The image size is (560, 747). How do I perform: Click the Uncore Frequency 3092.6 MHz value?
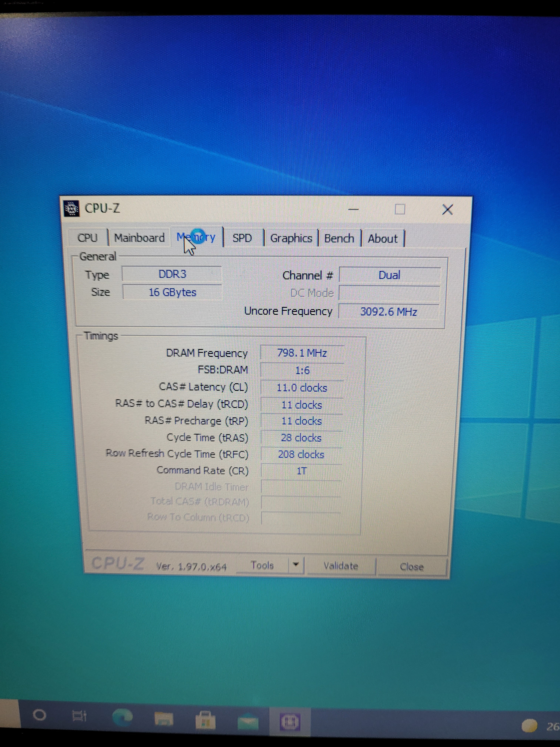(x=389, y=311)
